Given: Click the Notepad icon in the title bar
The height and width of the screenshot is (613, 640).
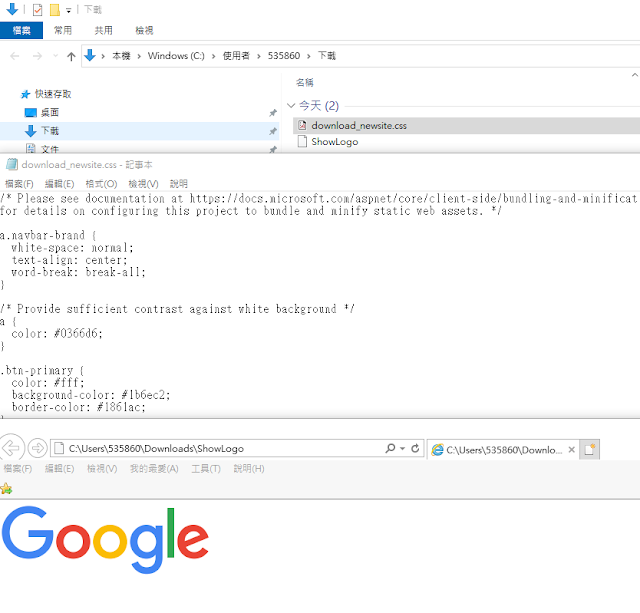Looking at the screenshot, I should tap(12, 164).
